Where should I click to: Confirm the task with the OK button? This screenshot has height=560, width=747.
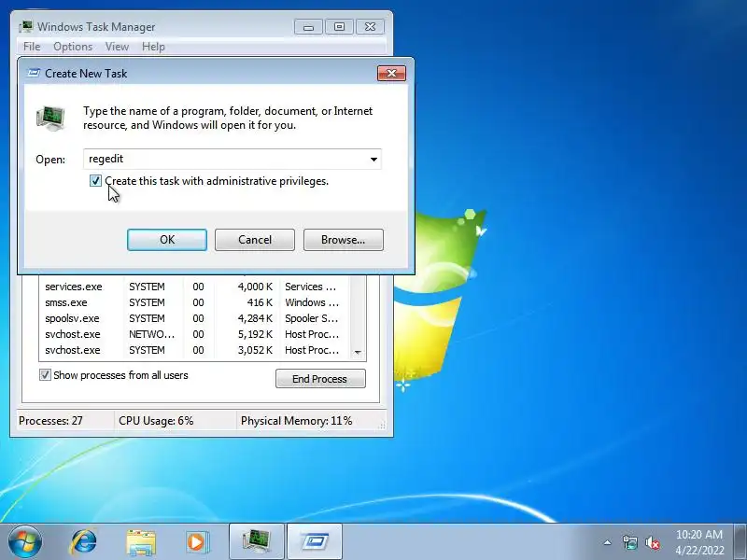point(167,240)
